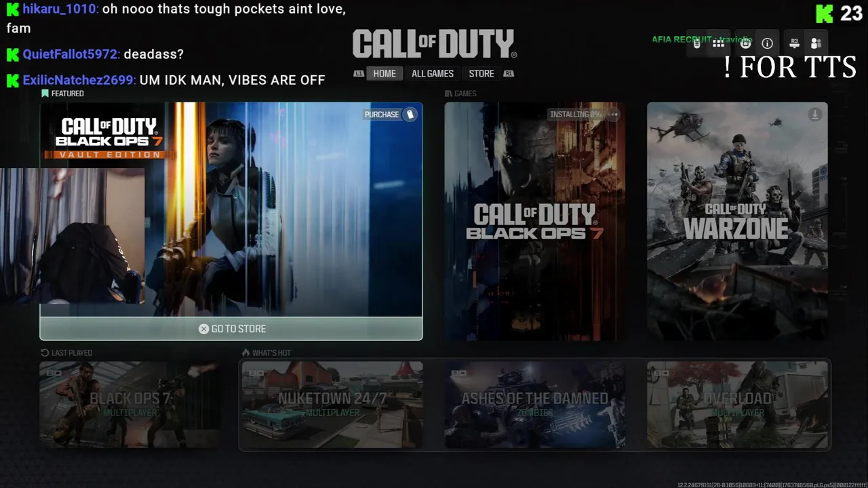The width and height of the screenshot is (868, 488).
Task: Open the Black Ops 7 Multiplayer last played tile
Action: click(130, 405)
